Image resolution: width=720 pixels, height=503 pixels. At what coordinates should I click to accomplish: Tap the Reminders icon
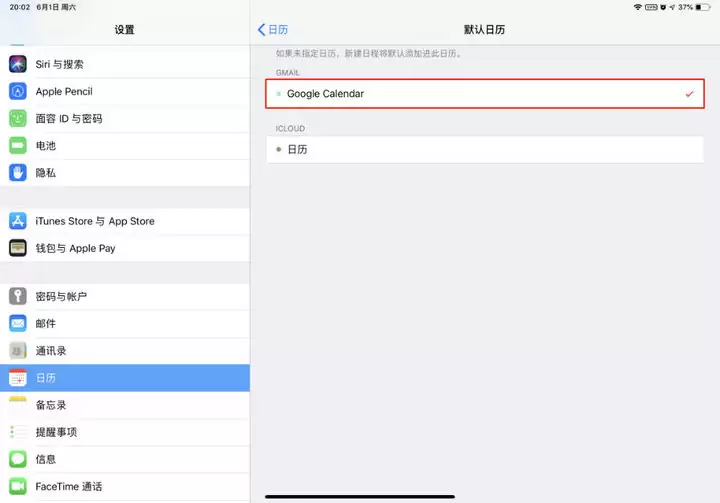click(x=18, y=432)
